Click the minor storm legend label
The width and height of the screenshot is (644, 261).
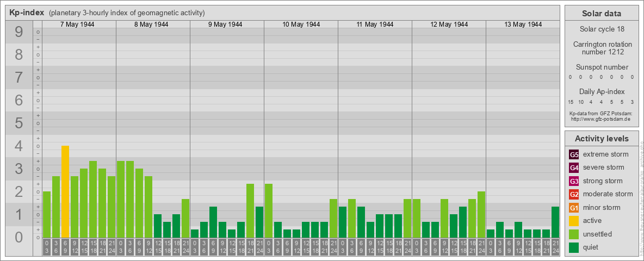tap(602, 207)
